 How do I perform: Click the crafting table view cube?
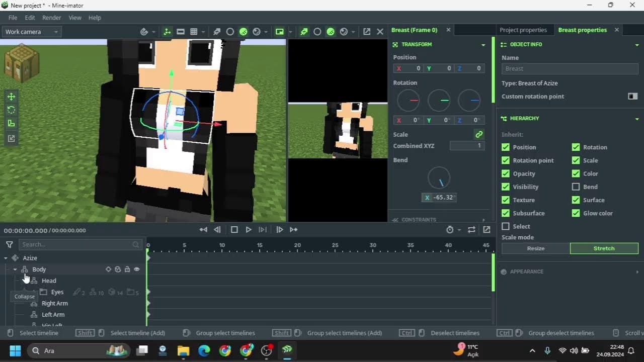pos(22,64)
